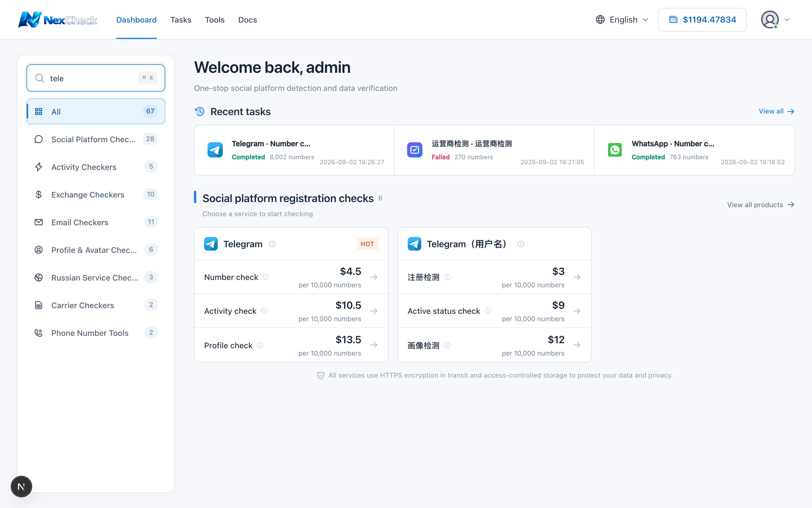Image resolution: width=812 pixels, height=508 pixels.
Task: Go to the Tasks tab
Action: coord(180,20)
